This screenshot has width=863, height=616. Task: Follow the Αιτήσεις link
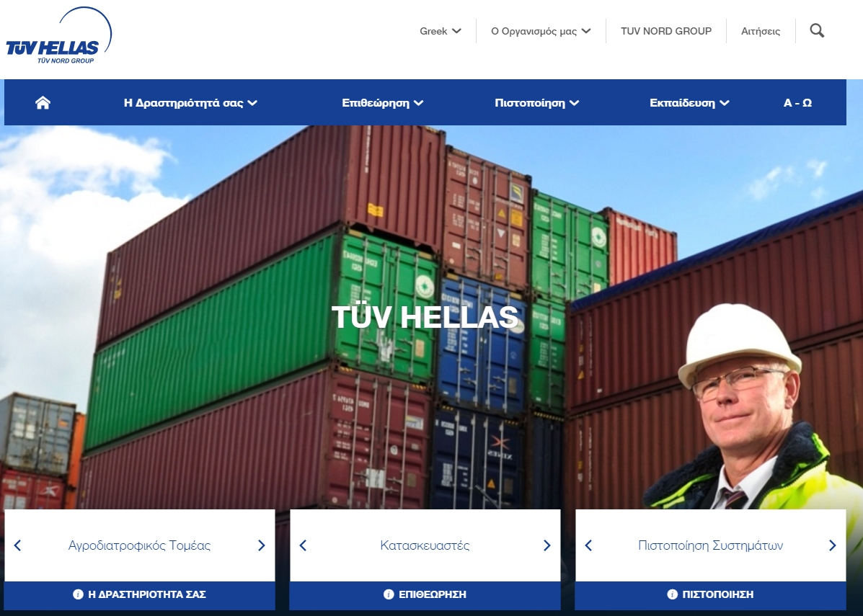point(761,32)
